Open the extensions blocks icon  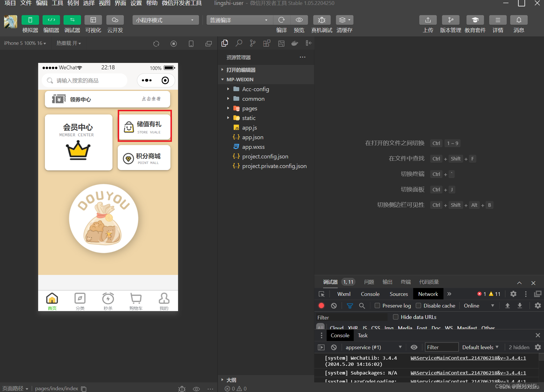coord(267,43)
